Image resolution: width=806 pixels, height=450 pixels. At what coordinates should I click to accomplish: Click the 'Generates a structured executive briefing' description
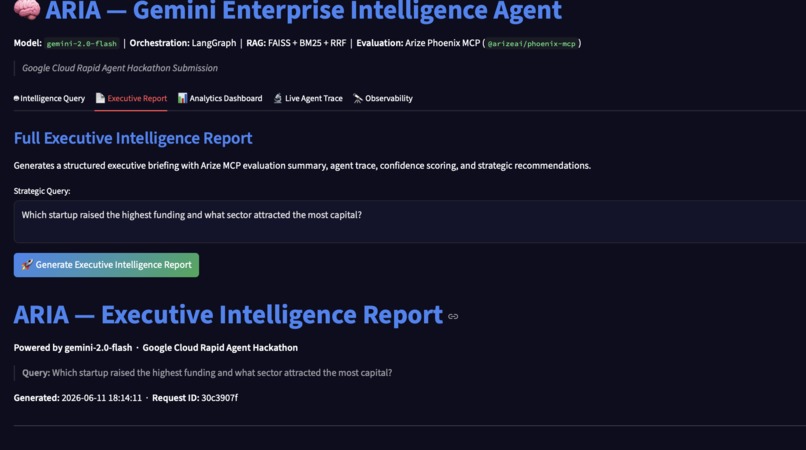click(x=302, y=166)
